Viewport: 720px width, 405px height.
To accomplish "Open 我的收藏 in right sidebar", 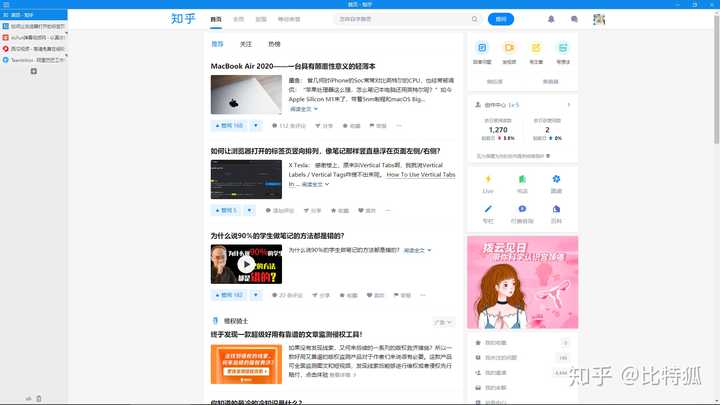I will tap(495, 343).
